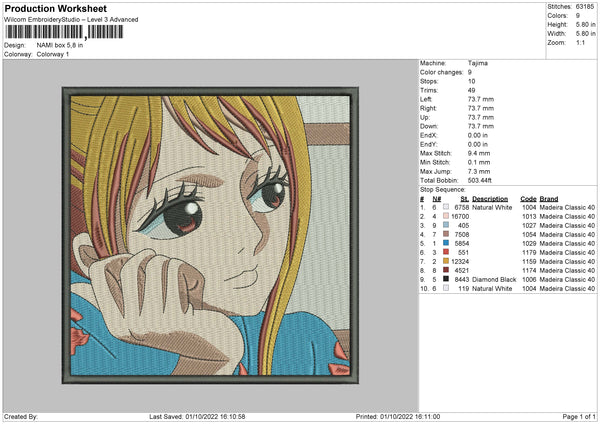
Task: Click the blue swatch in stop row 5
Action: click(x=446, y=243)
